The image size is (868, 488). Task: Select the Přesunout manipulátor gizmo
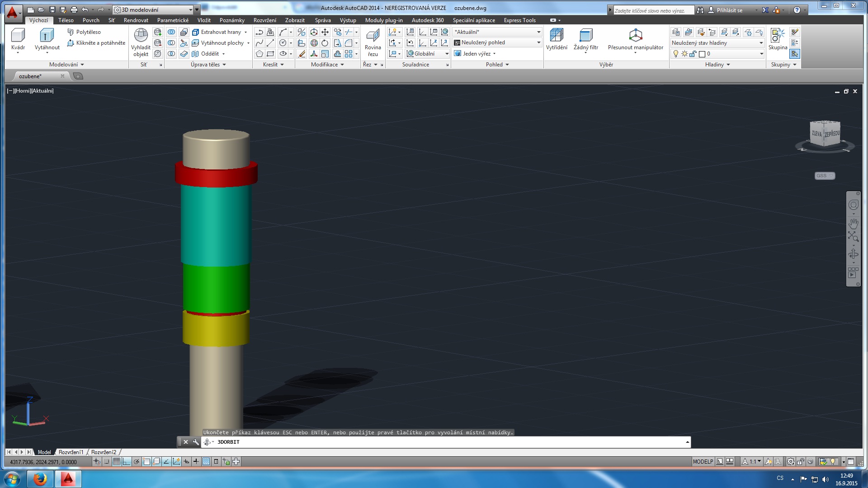[635, 36]
